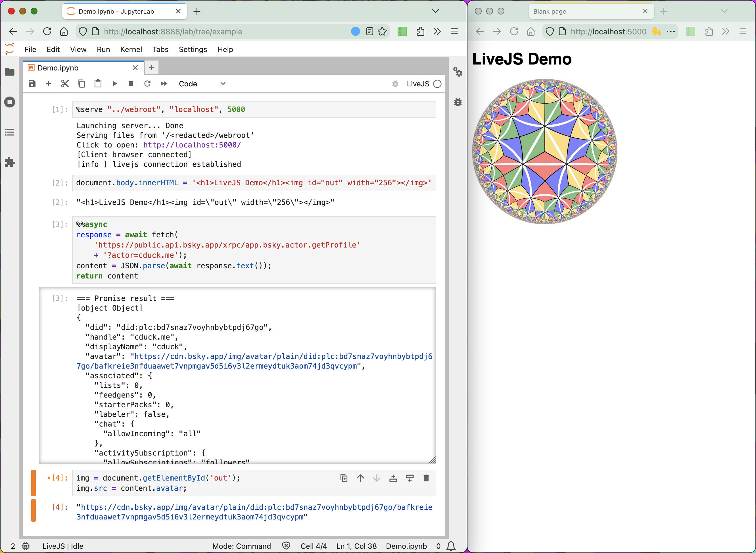Open the Extension Manager puzzle icon in the sidebar
The width and height of the screenshot is (756, 553).
click(10, 162)
